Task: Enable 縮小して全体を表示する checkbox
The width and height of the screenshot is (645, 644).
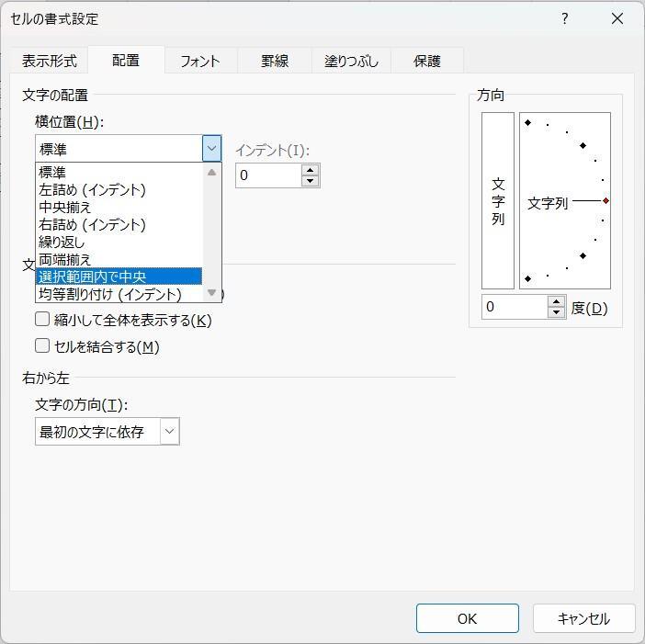Action: pos(42,319)
